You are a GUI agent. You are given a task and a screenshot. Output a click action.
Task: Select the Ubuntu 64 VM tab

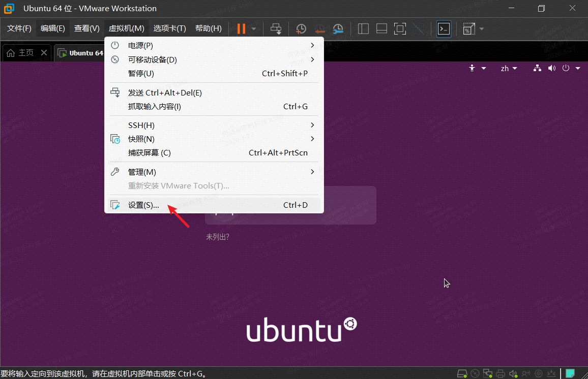coord(79,53)
